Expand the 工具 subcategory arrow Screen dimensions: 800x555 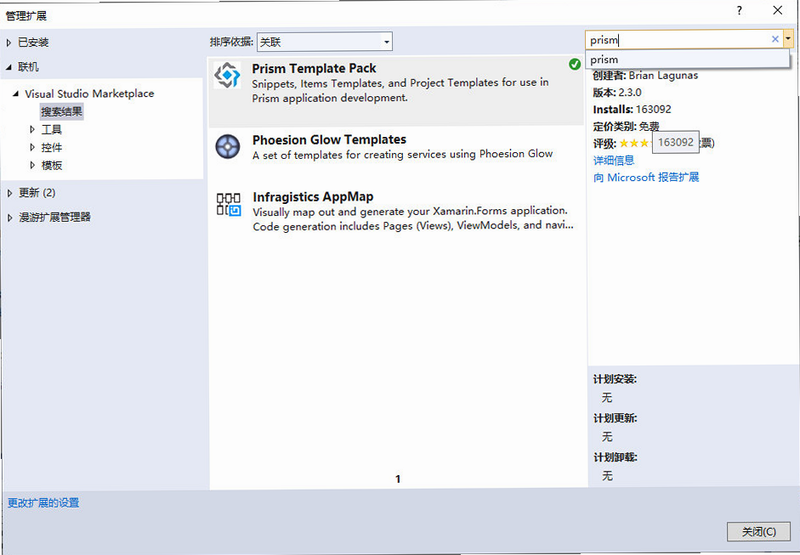coord(32,129)
